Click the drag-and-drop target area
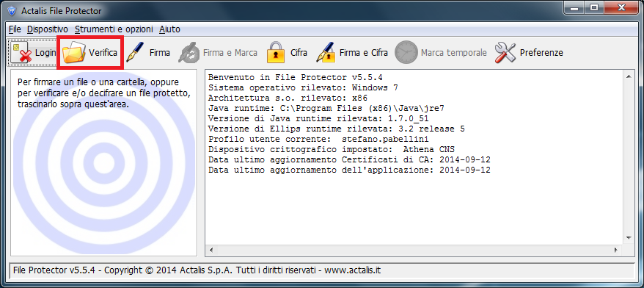 pos(103,162)
